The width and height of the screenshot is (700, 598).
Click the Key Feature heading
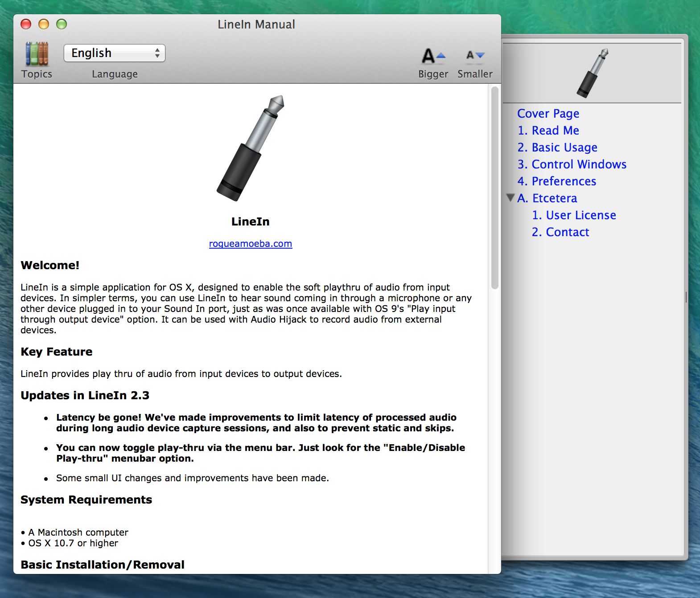57,352
